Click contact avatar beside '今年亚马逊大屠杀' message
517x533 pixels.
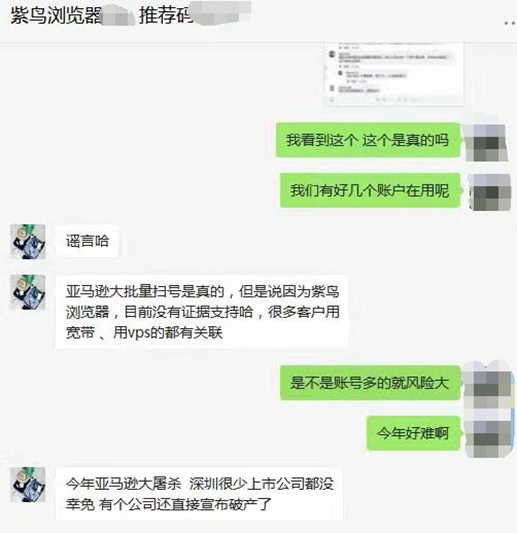coord(28,484)
